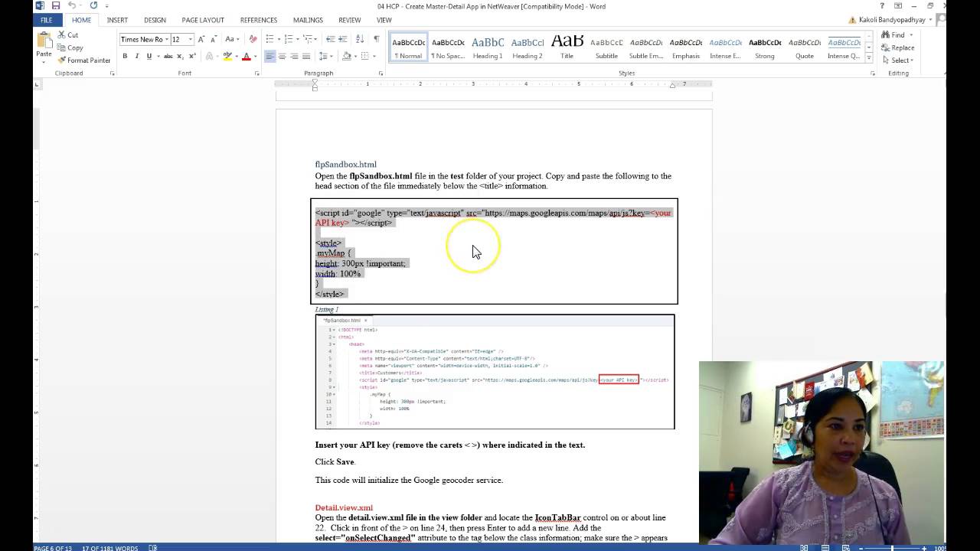Viewport: 980px width, 551px height.
Task: Expand the bullets list dropdown
Action: pos(279,39)
